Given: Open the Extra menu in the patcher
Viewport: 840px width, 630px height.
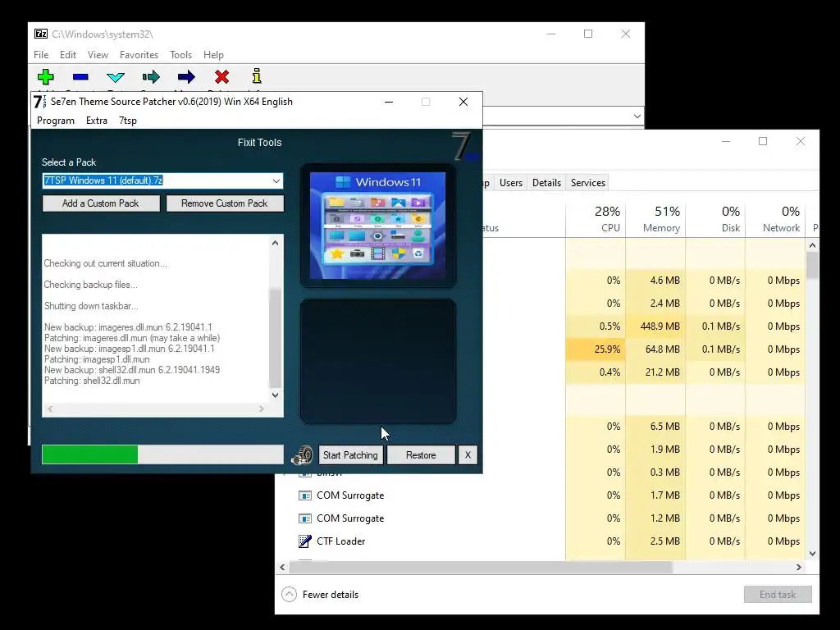Looking at the screenshot, I should tap(97, 121).
